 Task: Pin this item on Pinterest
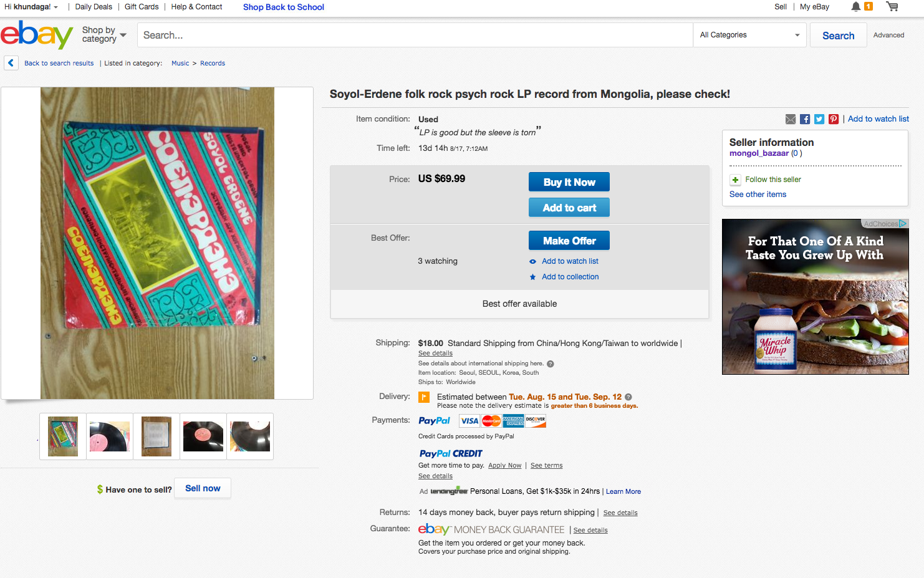834,119
